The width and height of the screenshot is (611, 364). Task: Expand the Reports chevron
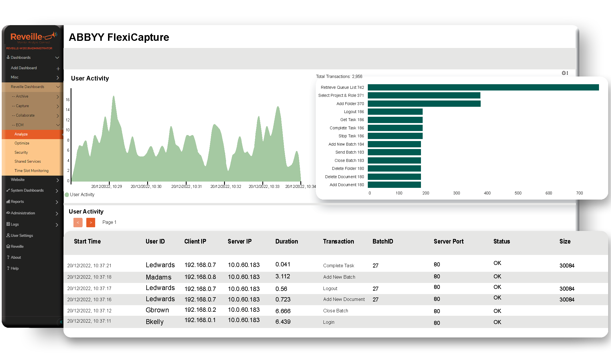(x=57, y=202)
